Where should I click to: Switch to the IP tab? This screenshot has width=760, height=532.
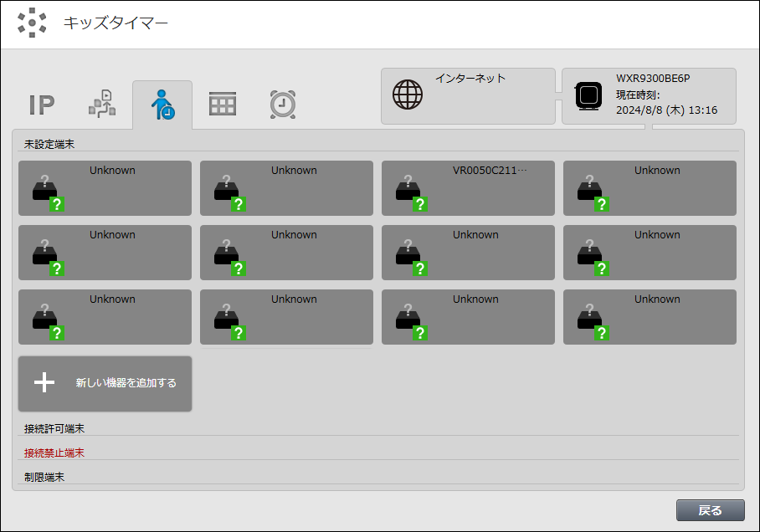pos(42,105)
